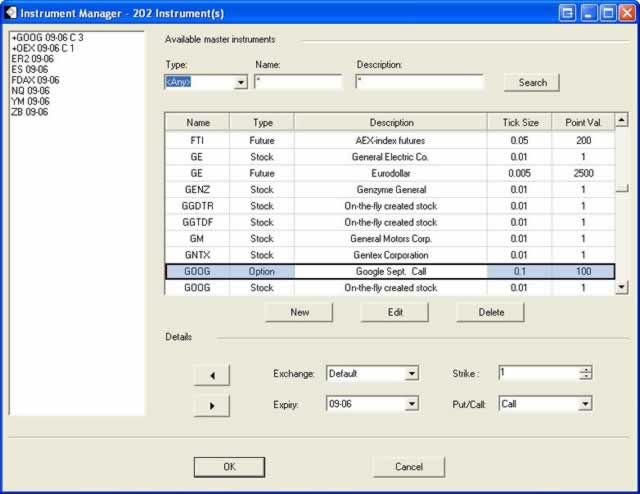Select YM 09-06 in instrument list
Viewport: 640px width, 494px height.
(x=30, y=101)
